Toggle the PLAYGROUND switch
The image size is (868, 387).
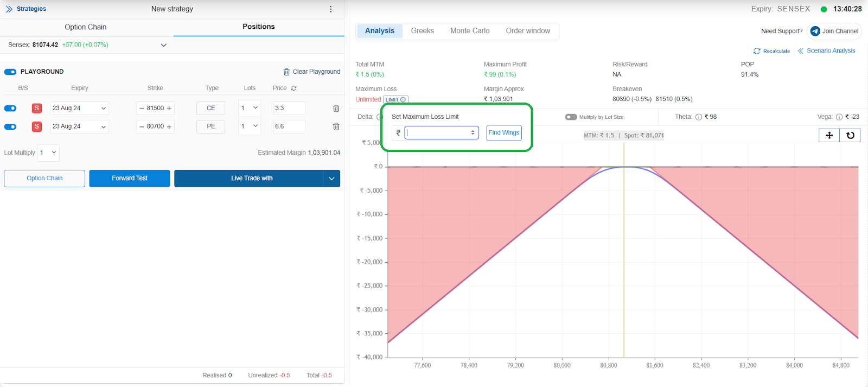(x=10, y=72)
